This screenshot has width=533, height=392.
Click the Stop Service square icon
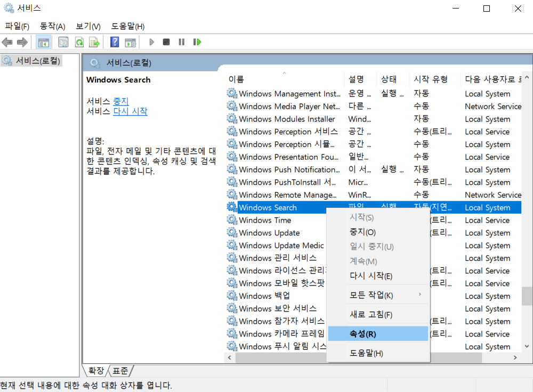point(166,42)
